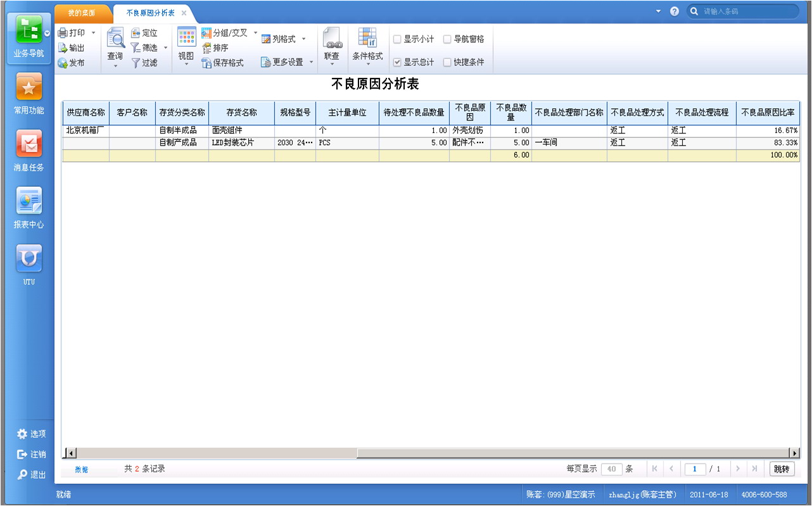Select the 不良原因分析表 tab

(151, 13)
